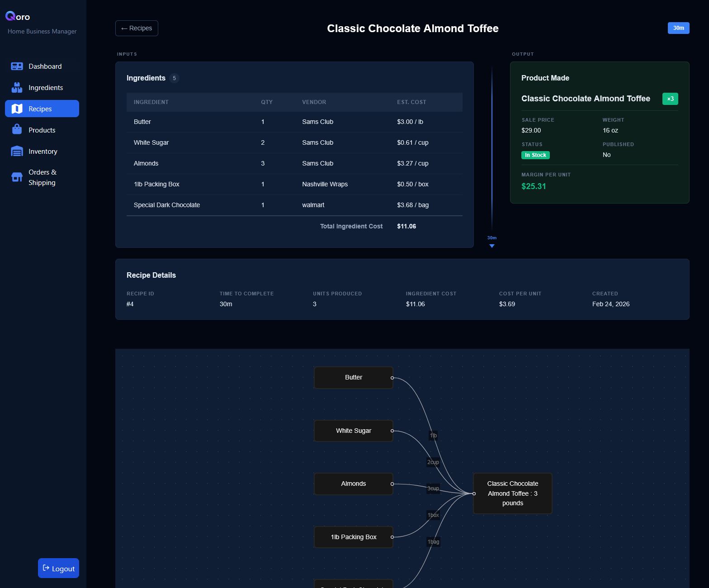Click the x3 units badge
This screenshot has height=588, width=709.
coord(670,99)
